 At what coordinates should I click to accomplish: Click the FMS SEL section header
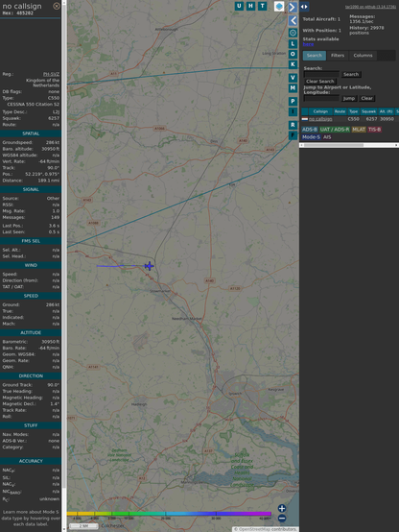coord(31,241)
